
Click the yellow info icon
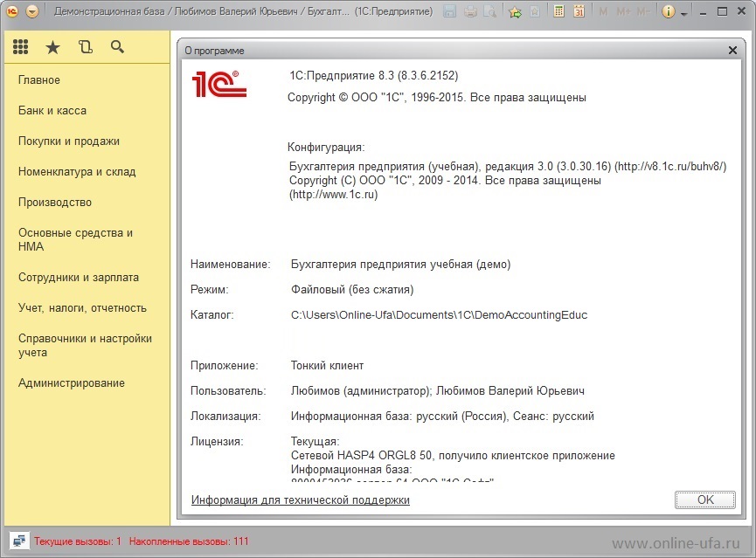coord(669,11)
